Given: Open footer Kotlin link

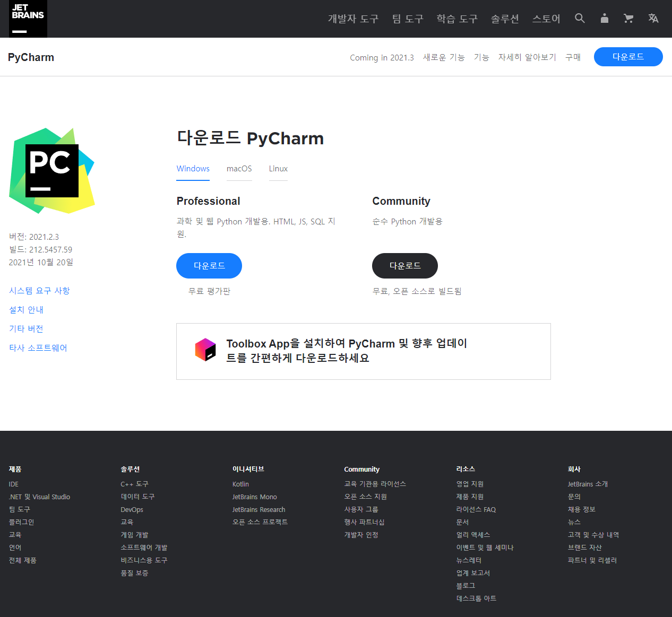Looking at the screenshot, I should pyautogui.click(x=240, y=484).
